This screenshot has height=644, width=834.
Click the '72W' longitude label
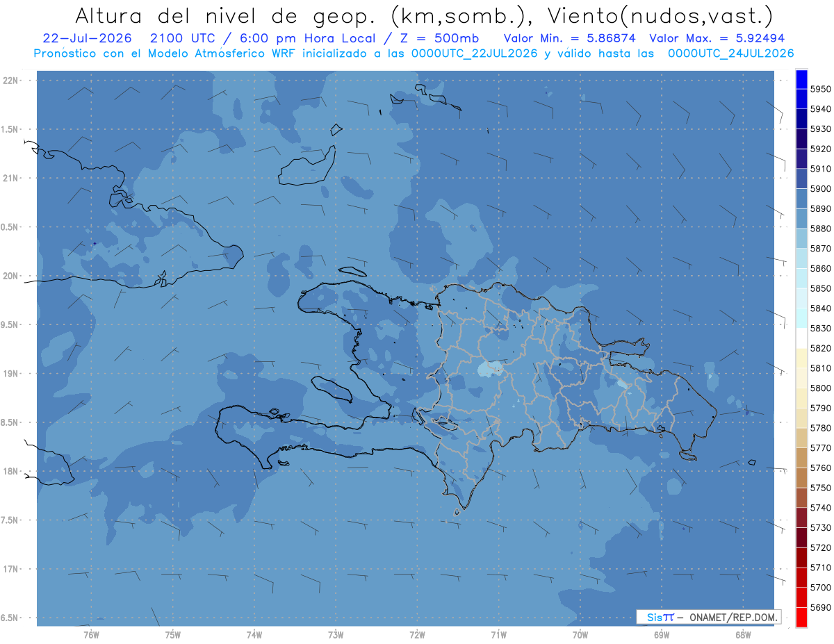417,634
